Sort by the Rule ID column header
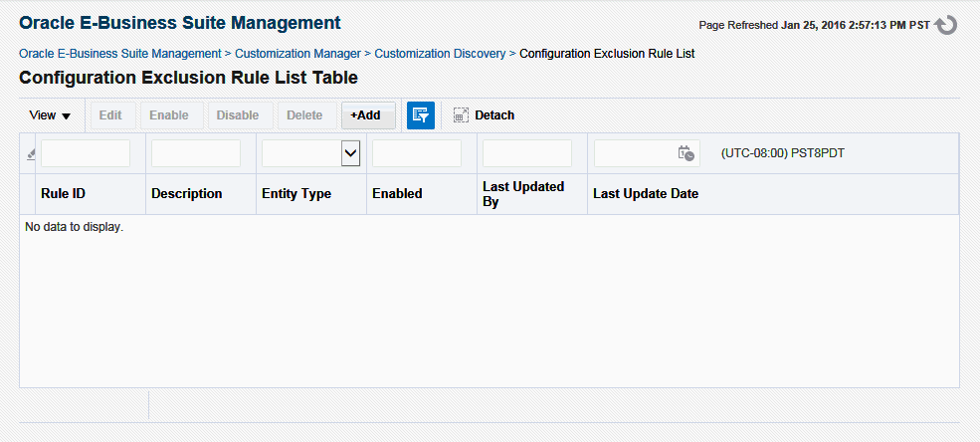 pos(91,194)
